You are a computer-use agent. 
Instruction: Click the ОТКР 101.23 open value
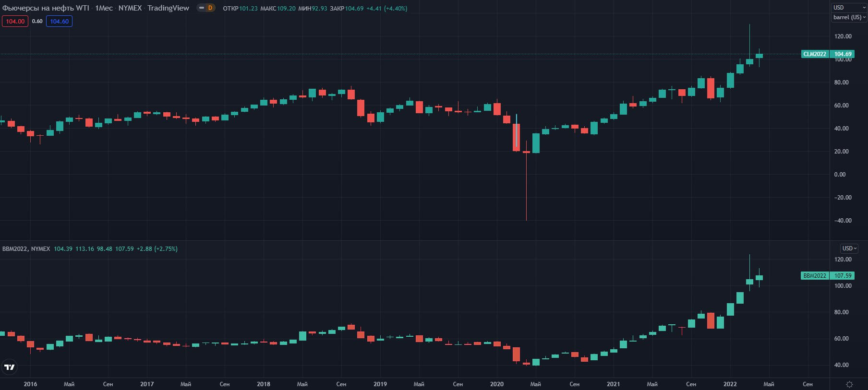(240, 8)
